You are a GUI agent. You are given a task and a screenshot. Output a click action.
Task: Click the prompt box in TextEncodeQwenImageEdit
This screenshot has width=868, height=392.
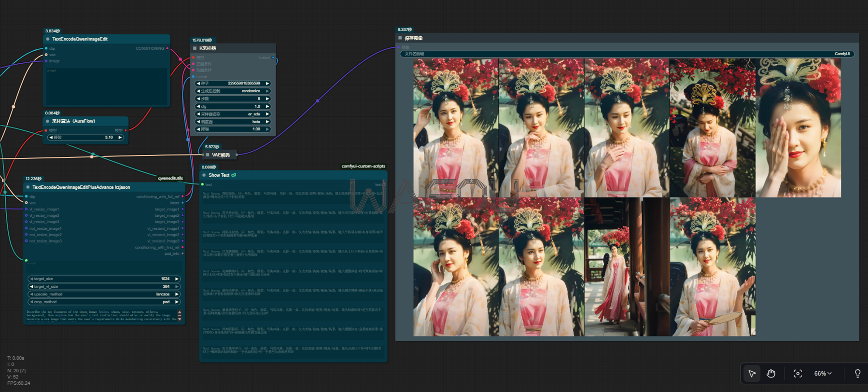pyautogui.click(x=106, y=86)
